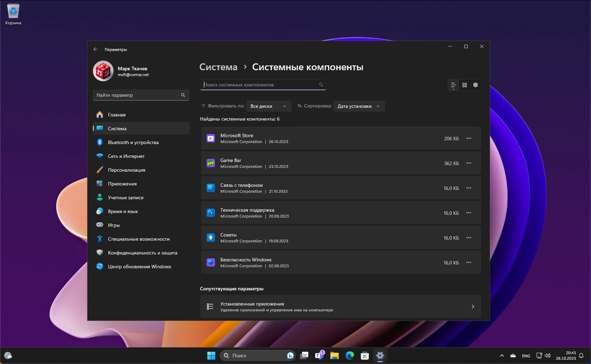Click the msft@comss.net account email
Image resolution: width=591 pixels, height=364 pixels.
pos(133,75)
